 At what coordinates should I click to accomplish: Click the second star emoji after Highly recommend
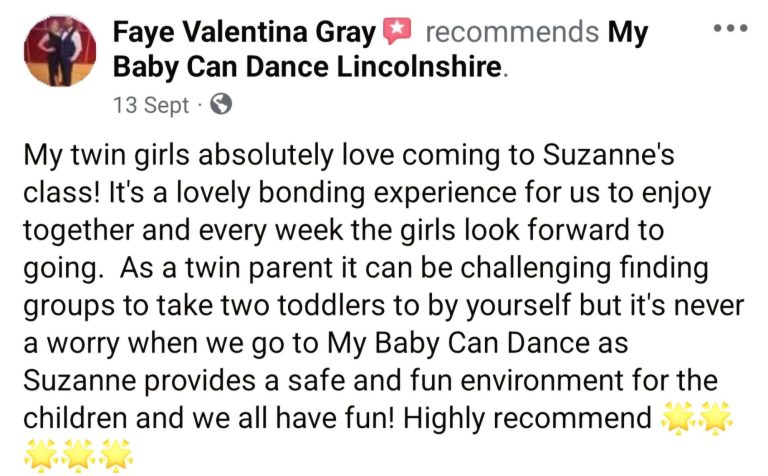pyautogui.click(x=716, y=418)
